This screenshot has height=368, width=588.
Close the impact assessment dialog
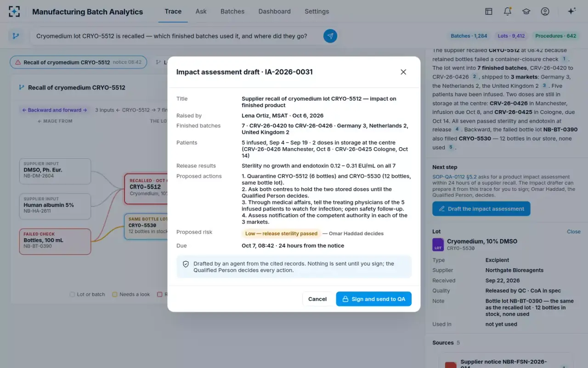click(x=403, y=72)
